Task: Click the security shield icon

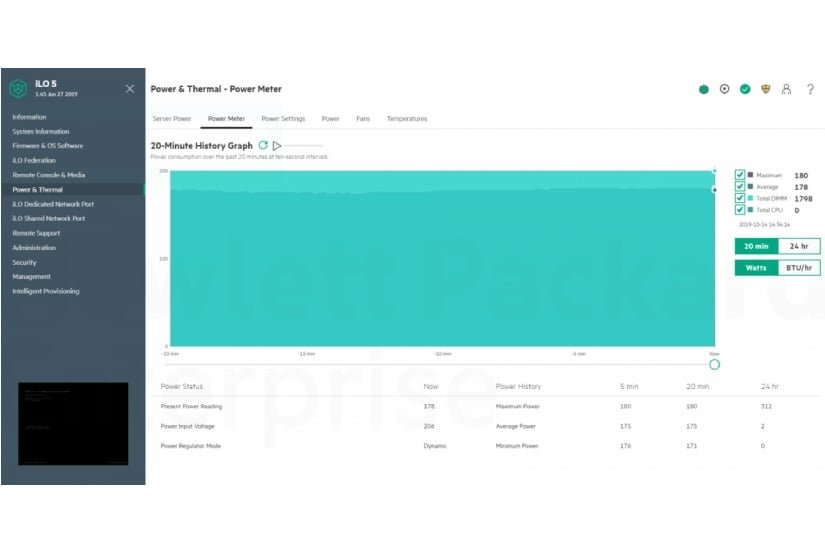Action: [766, 89]
